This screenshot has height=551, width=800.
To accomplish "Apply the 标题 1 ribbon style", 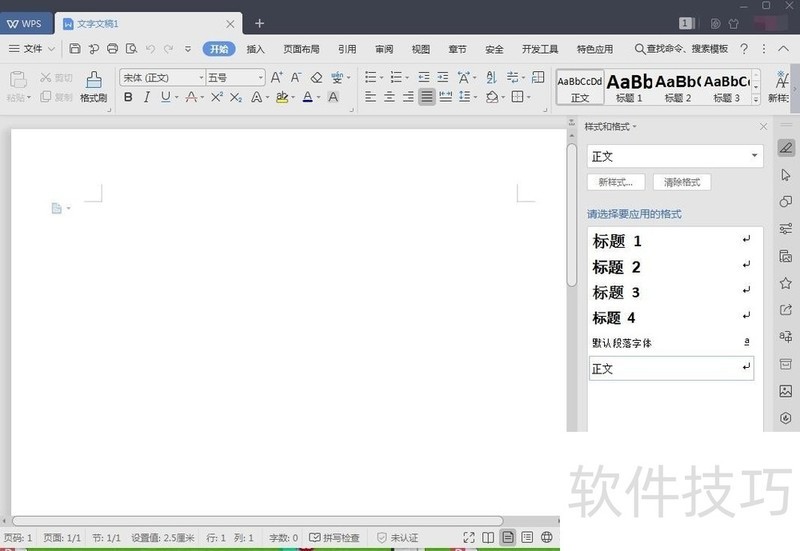I will (629, 87).
